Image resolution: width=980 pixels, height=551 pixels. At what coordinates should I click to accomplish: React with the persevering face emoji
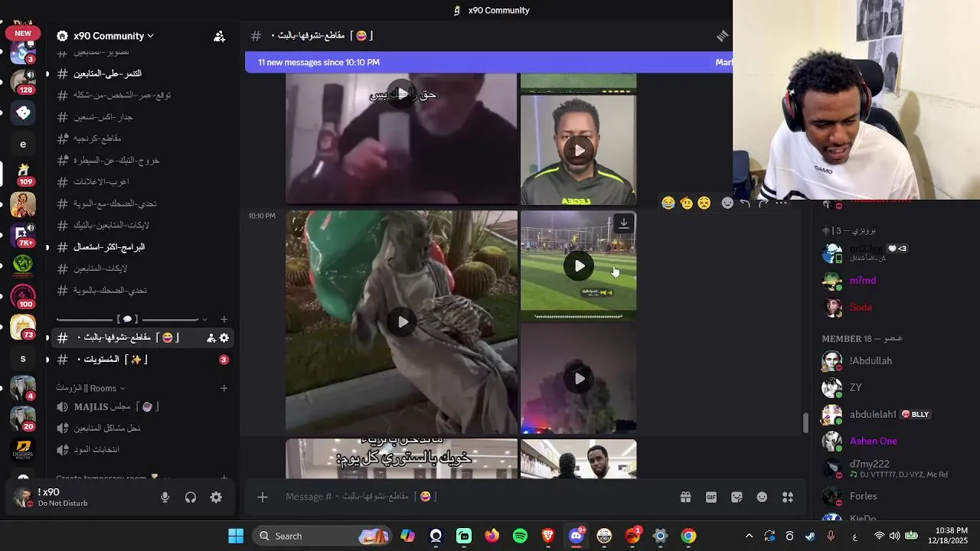(704, 203)
